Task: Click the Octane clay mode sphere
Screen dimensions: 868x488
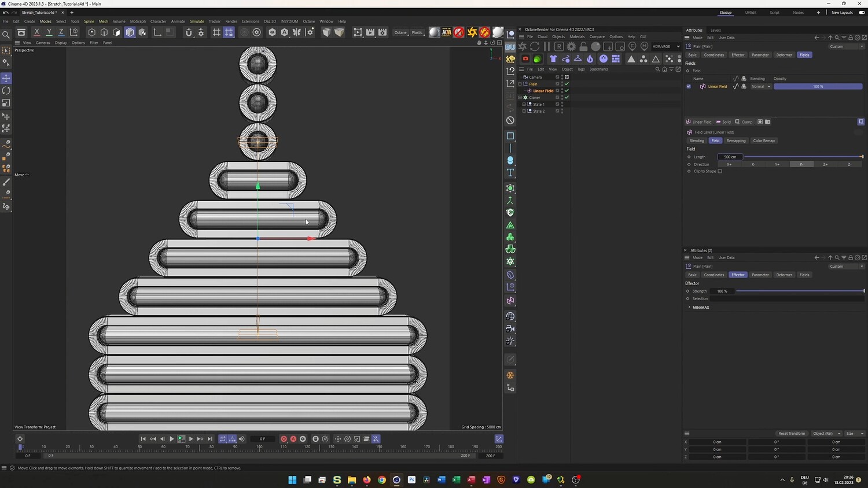Action: pos(595,46)
